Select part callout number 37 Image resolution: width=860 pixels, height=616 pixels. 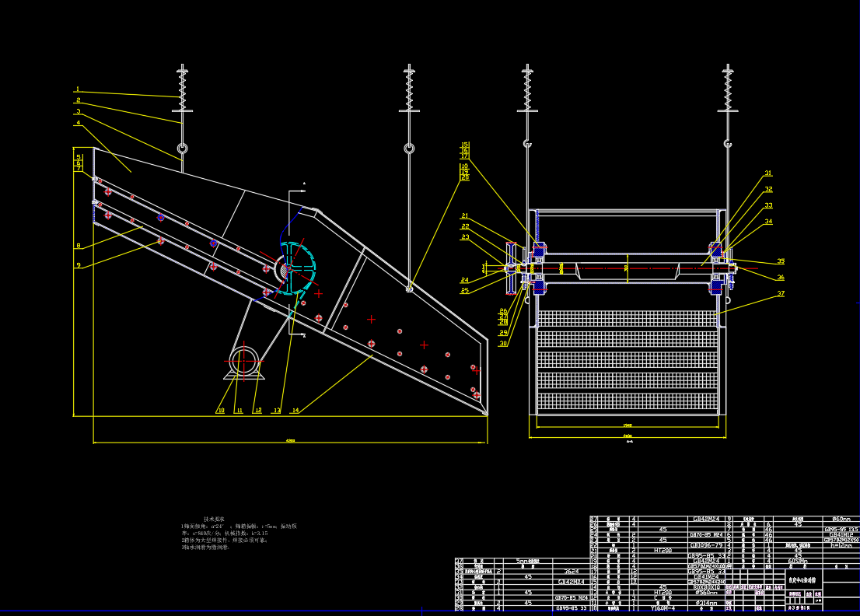tap(780, 293)
